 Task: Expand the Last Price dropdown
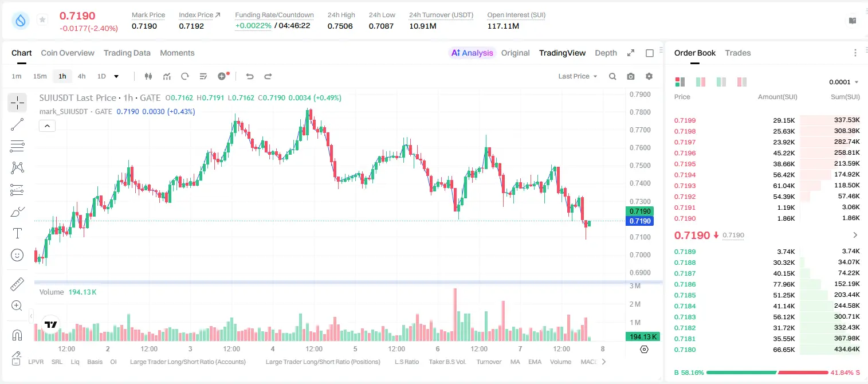point(578,76)
